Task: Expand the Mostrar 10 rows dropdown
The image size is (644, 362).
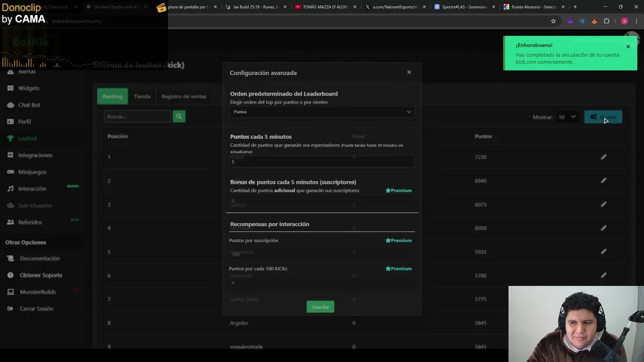Action: 566,117
